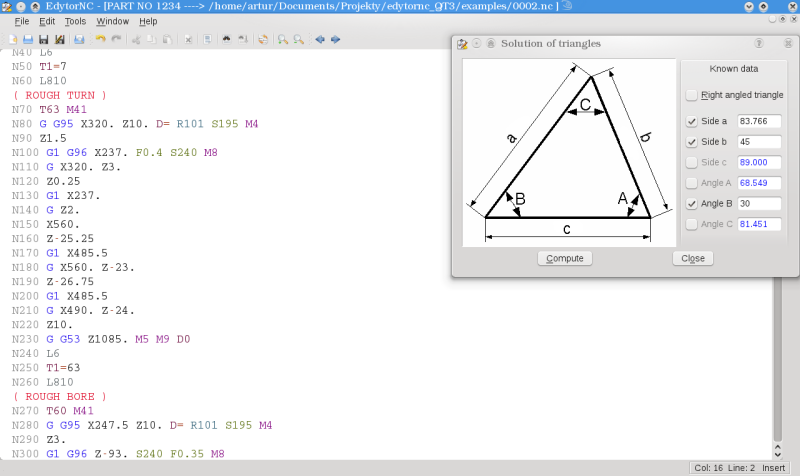Click the Angle C field showing 81.451

click(x=759, y=224)
